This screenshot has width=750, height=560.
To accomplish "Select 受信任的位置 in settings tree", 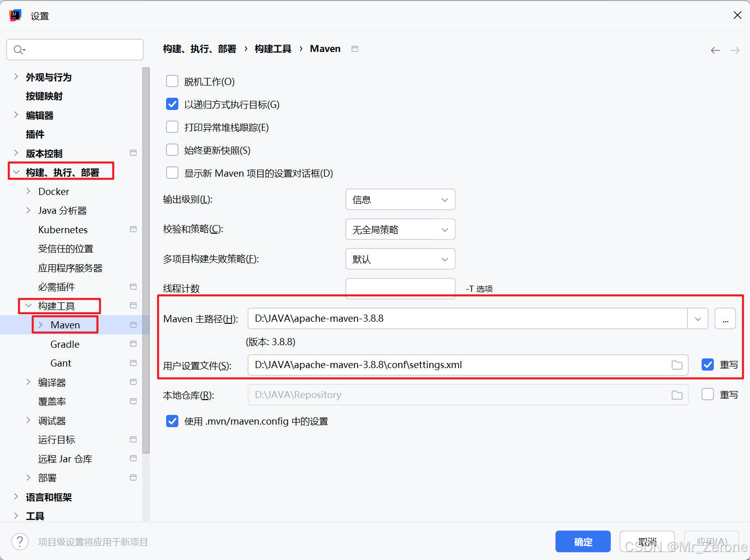I will click(x=66, y=248).
